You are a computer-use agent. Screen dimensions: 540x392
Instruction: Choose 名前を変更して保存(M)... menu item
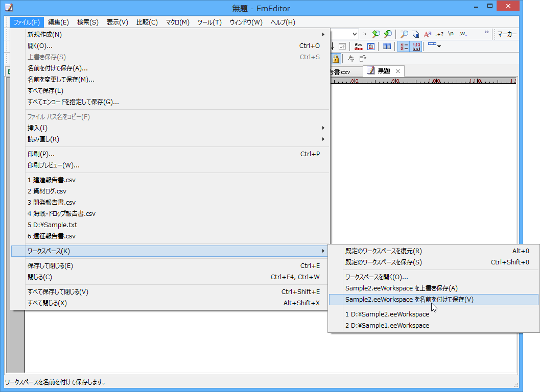170,80
